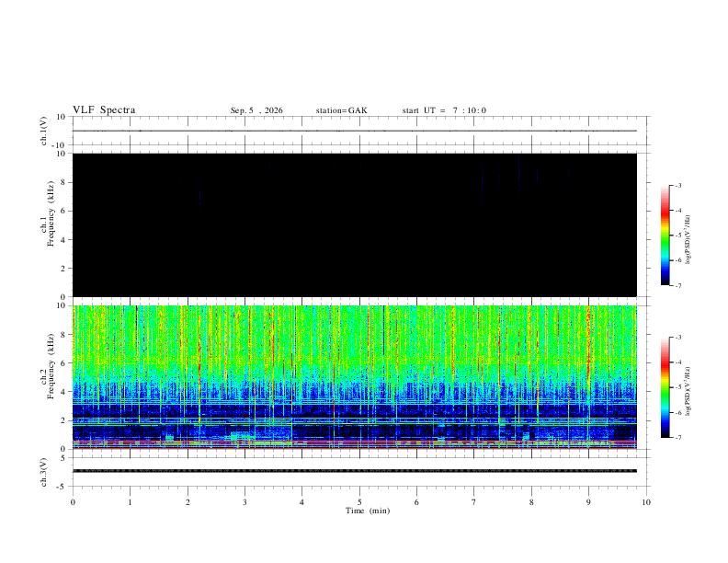Click the 9 minute tick on time axis

click(x=588, y=502)
